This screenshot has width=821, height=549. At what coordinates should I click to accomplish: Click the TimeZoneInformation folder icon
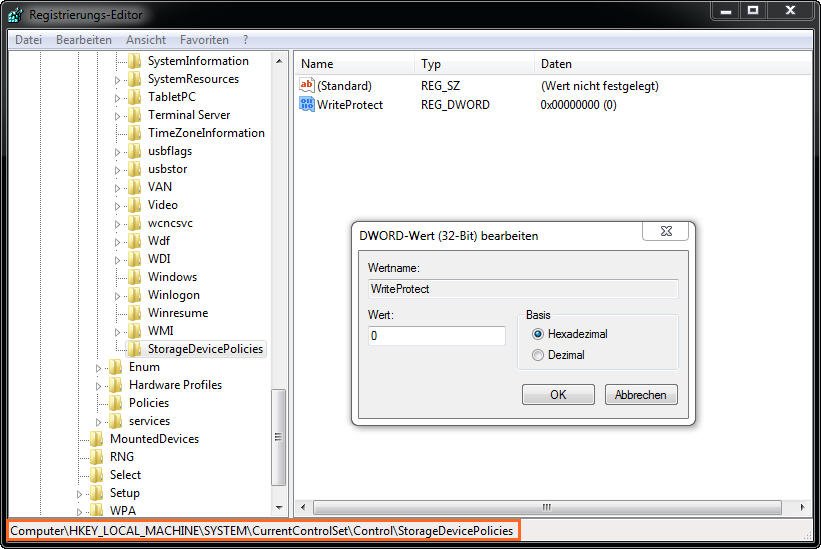(135, 133)
